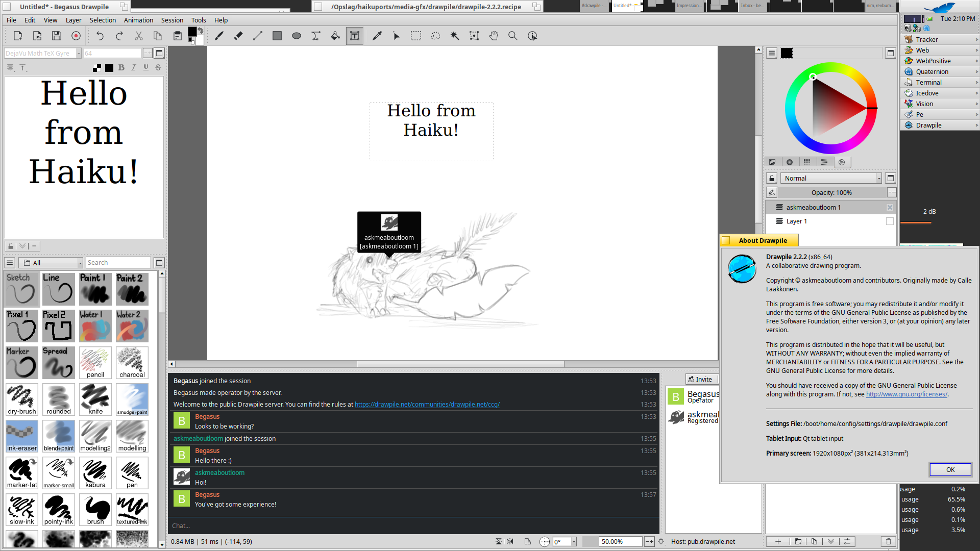980x551 pixels.
Task: Open the color wheel panel hamburger menu
Action: click(772, 53)
